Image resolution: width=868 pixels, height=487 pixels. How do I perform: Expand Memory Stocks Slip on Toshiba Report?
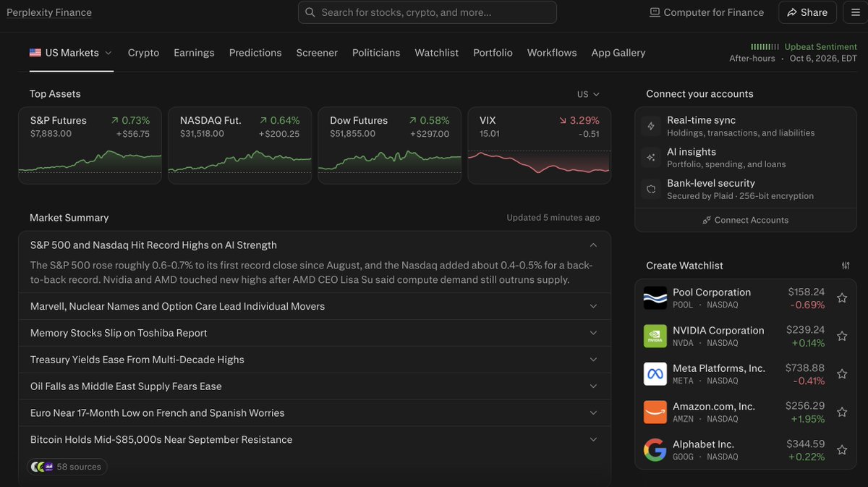[315, 333]
